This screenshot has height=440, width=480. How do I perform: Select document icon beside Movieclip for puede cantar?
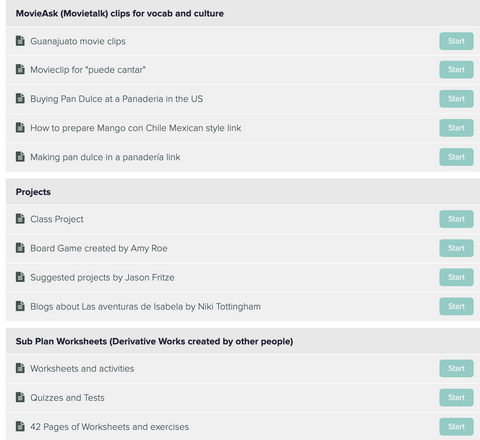20,69
